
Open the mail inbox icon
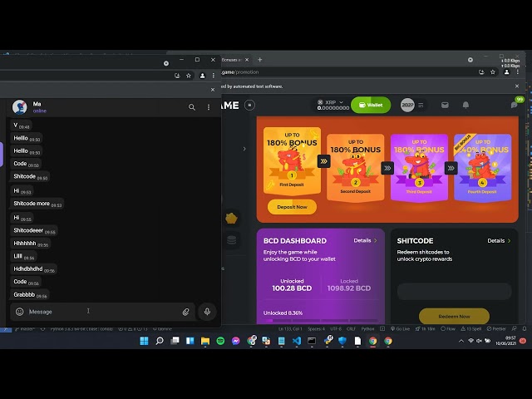(x=445, y=106)
